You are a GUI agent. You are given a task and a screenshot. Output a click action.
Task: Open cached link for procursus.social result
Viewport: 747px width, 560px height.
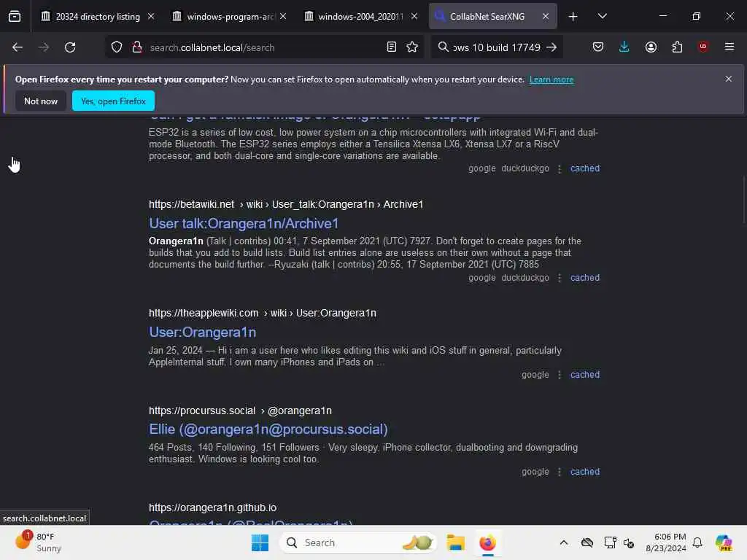[585, 472]
